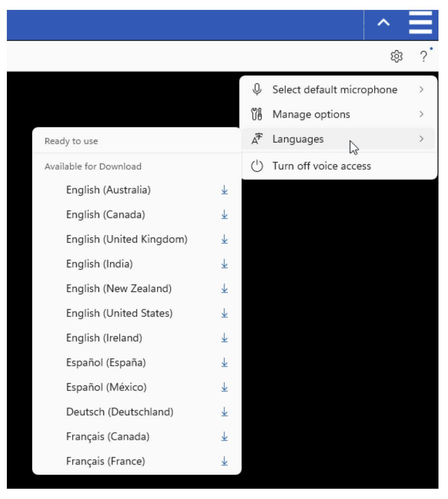Choose English (New Zealand) language

[x=119, y=289]
